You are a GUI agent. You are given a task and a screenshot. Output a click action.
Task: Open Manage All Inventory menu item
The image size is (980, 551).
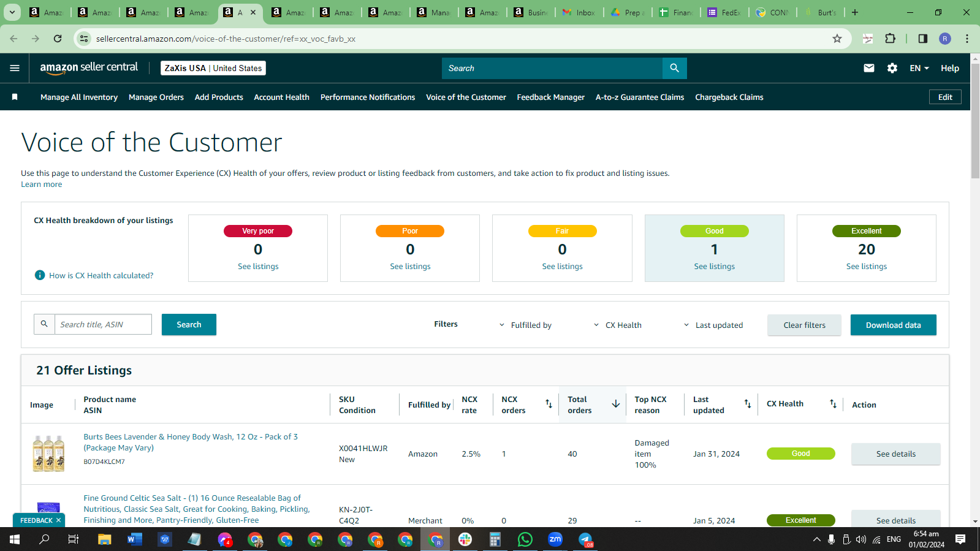click(x=79, y=97)
